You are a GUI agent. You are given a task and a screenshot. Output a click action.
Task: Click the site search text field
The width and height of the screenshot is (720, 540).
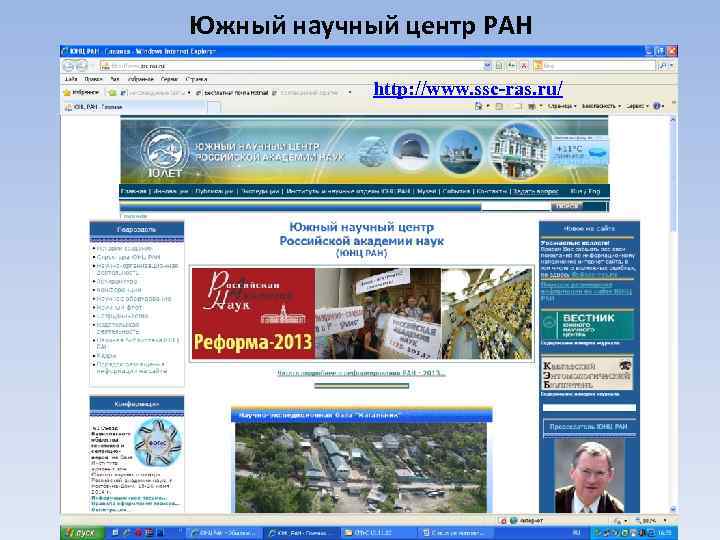click(516, 206)
